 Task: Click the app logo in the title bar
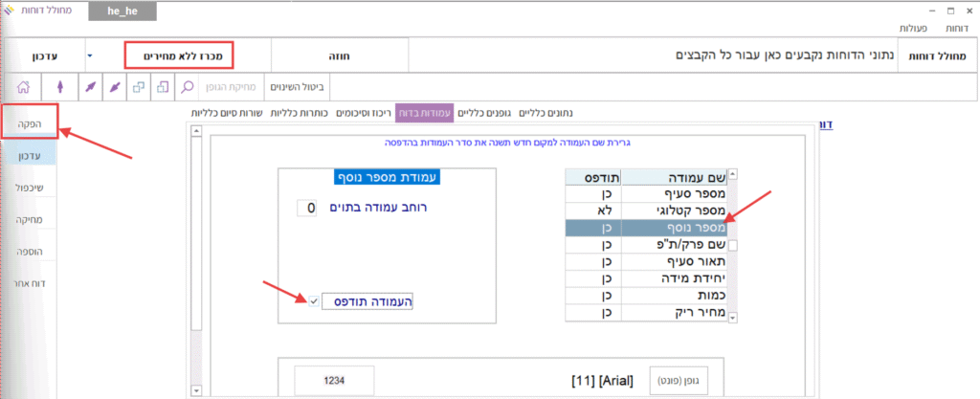(10, 10)
